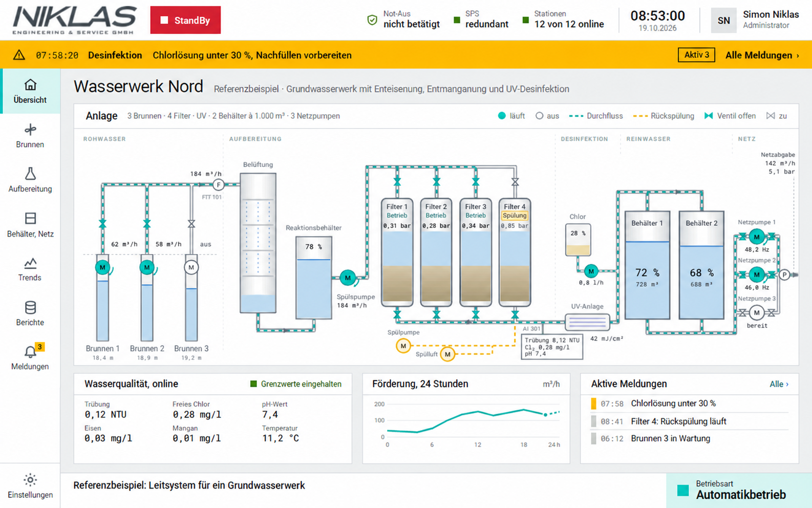Select the Spülluft blower motor
812x508 pixels.
click(x=447, y=354)
